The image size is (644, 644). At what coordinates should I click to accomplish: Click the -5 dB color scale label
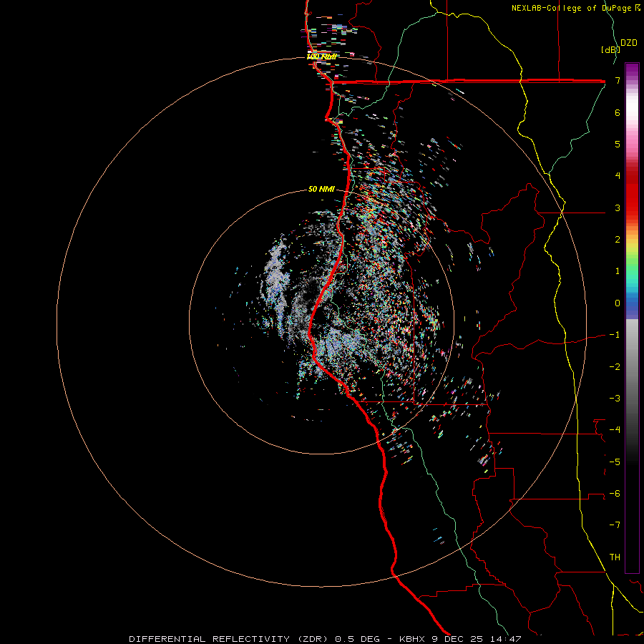(615, 462)
